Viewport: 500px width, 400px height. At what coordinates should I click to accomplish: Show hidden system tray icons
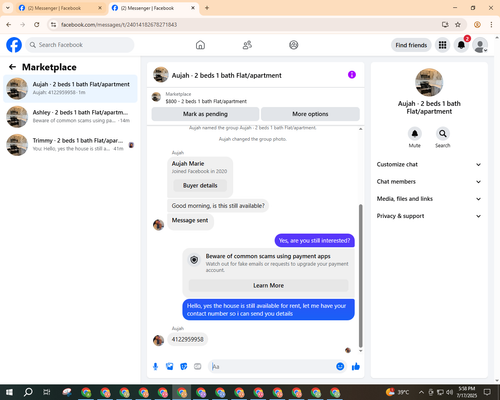(x=421, y=392)
